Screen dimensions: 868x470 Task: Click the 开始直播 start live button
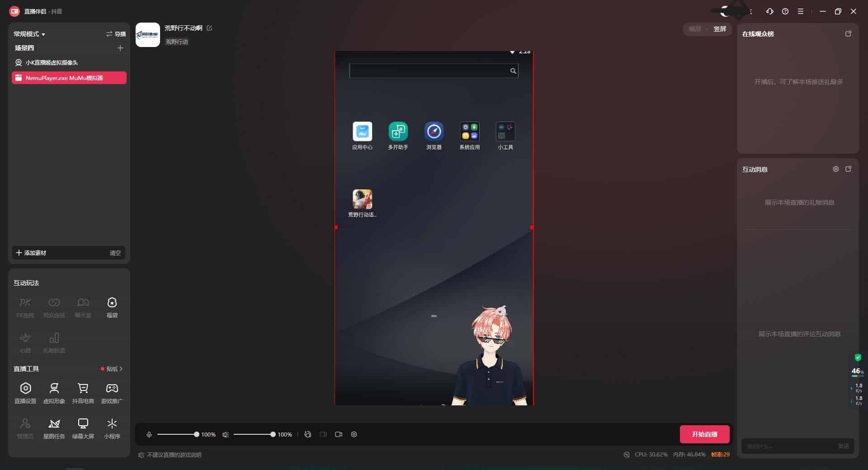pyautogui.click(x=704, y=434)
